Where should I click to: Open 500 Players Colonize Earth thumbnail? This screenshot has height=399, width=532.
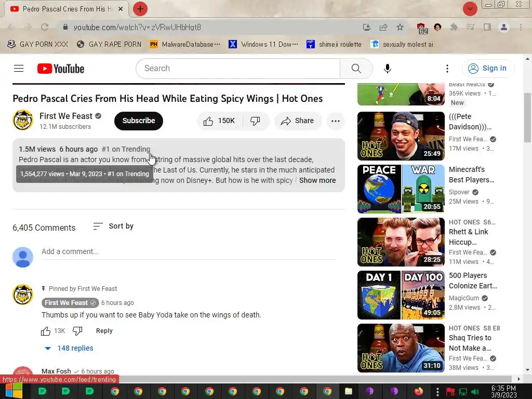pos(401,295)
